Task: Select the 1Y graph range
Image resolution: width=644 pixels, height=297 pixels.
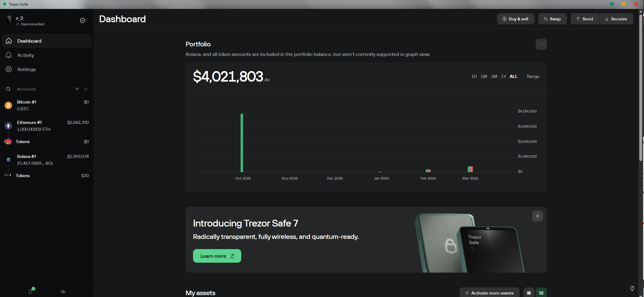Action: point(504,76)
